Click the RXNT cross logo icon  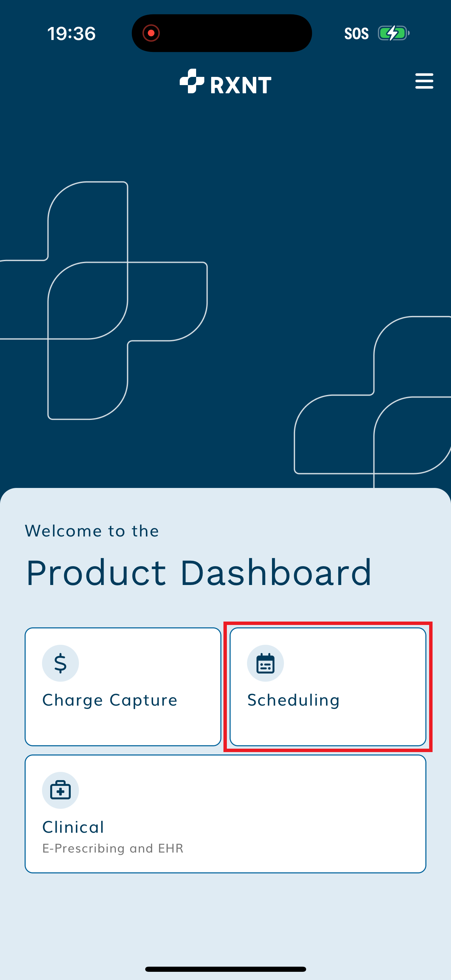click(x=192, y=81)
